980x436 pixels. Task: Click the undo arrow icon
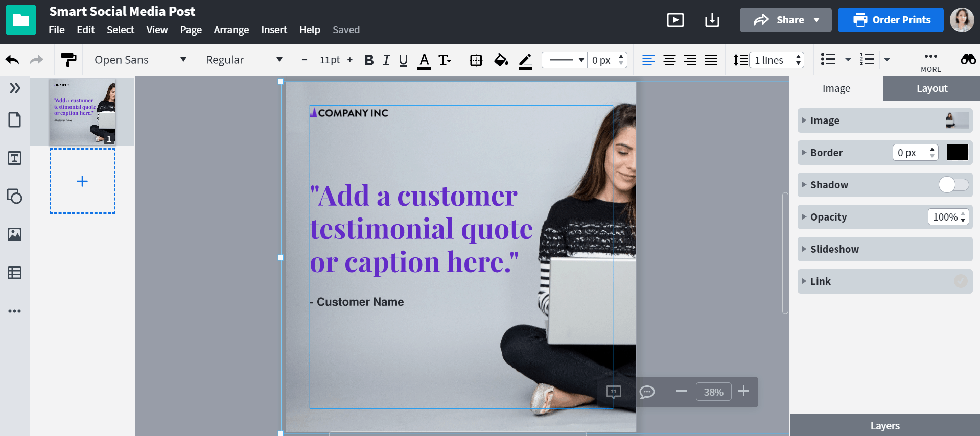[12, 60]
